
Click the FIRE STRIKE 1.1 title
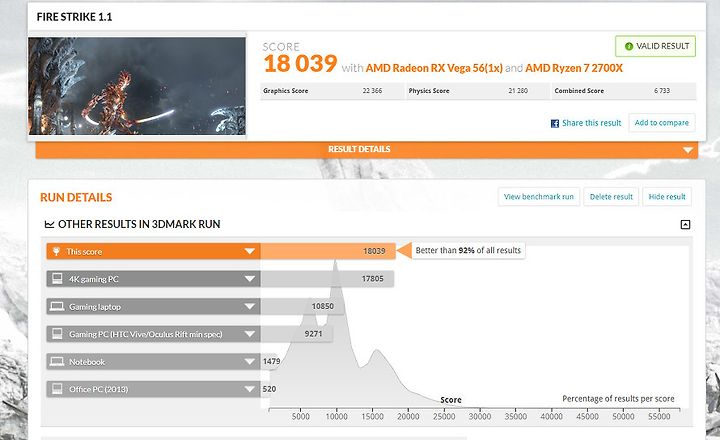(x=74, y=17)
